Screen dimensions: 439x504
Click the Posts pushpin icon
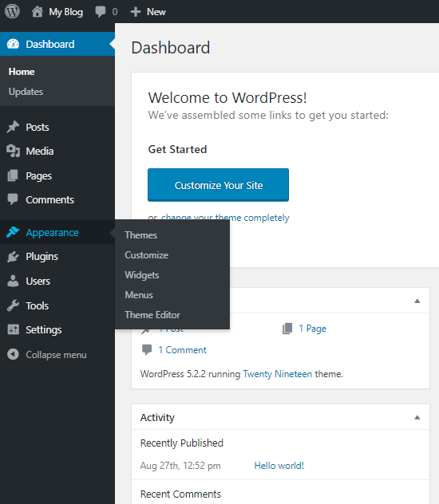click(x=13, y=127)
